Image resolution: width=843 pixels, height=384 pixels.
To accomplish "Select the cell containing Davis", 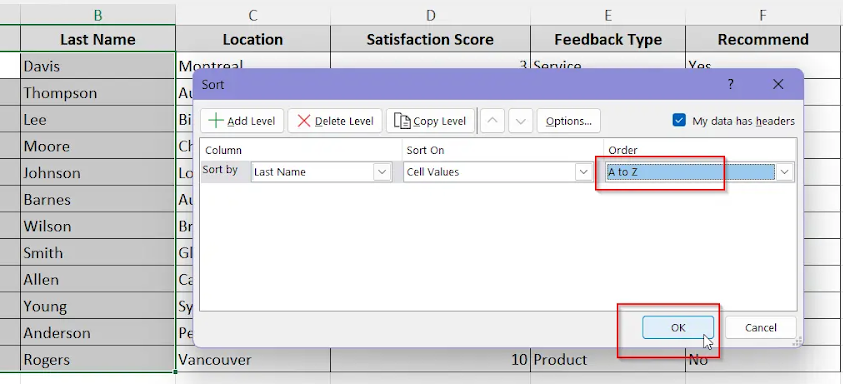I will [98, 66].
